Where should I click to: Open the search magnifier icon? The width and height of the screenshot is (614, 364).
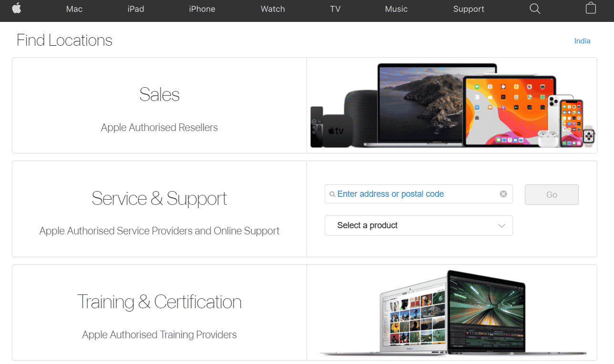pyautogui.click(x=535, y=9)
